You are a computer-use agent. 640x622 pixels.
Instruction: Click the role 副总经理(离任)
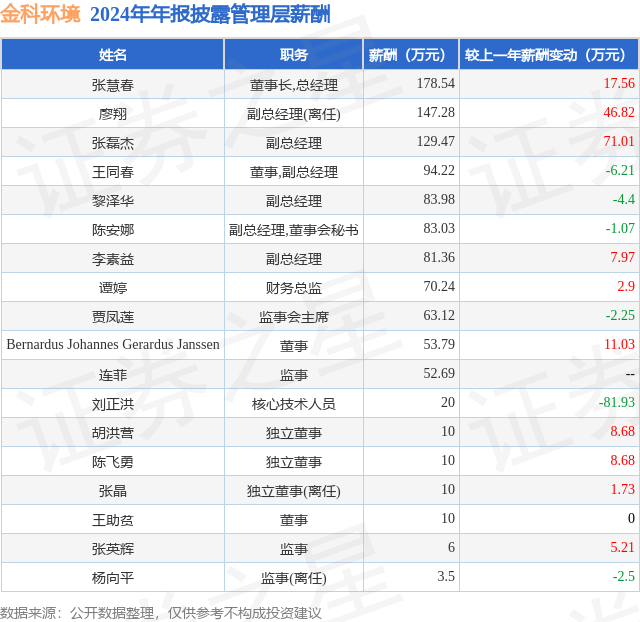click(x=293, y=114)
